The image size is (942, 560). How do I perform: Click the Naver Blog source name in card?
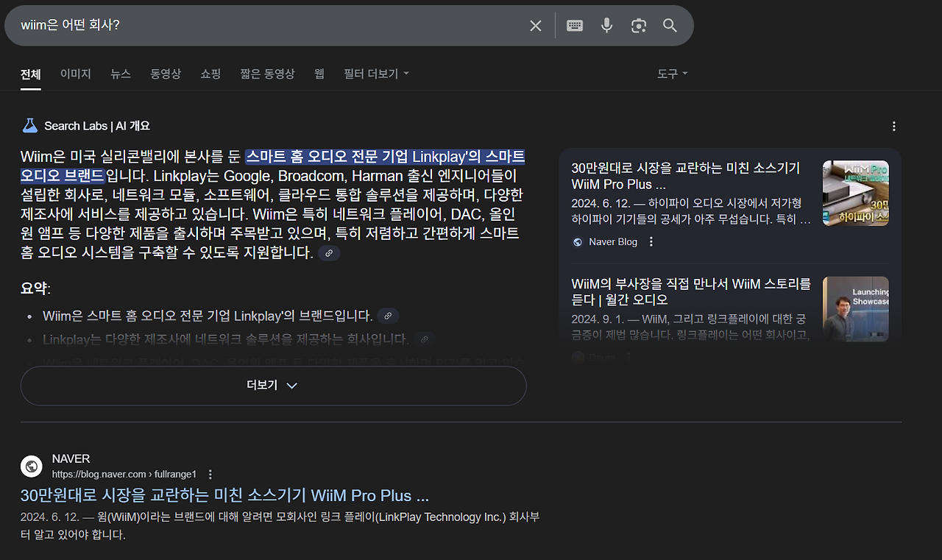click(x=613, y=241)
